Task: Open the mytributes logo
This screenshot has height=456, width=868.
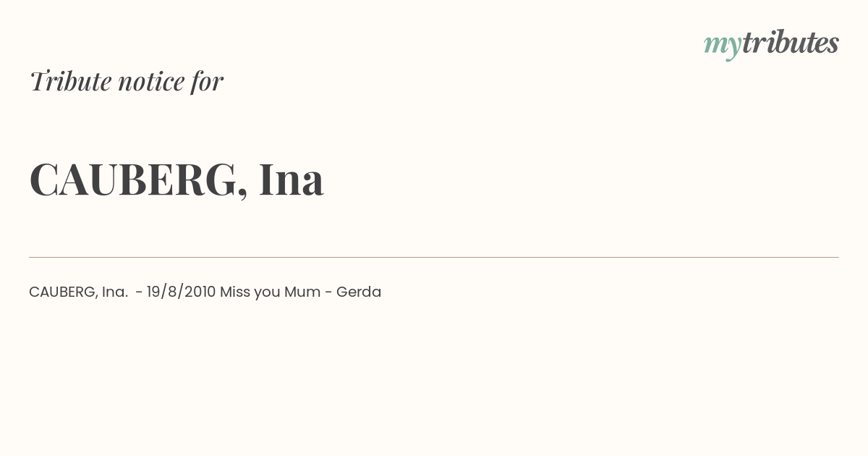Action: coord(771,44)
